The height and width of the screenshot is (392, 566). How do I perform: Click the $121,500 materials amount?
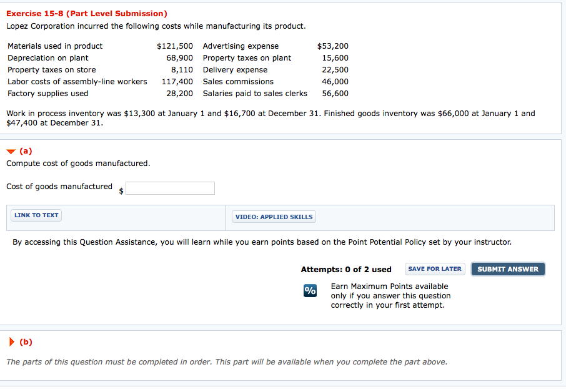175,46
